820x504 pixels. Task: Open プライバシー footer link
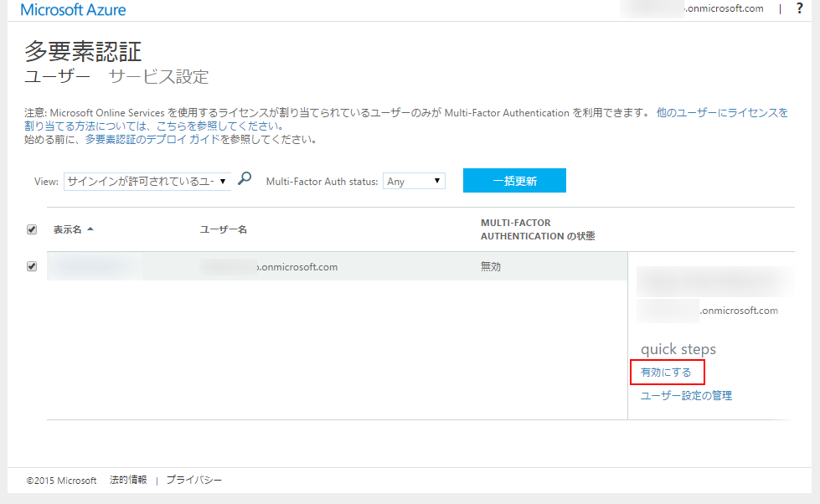point(194,480)
